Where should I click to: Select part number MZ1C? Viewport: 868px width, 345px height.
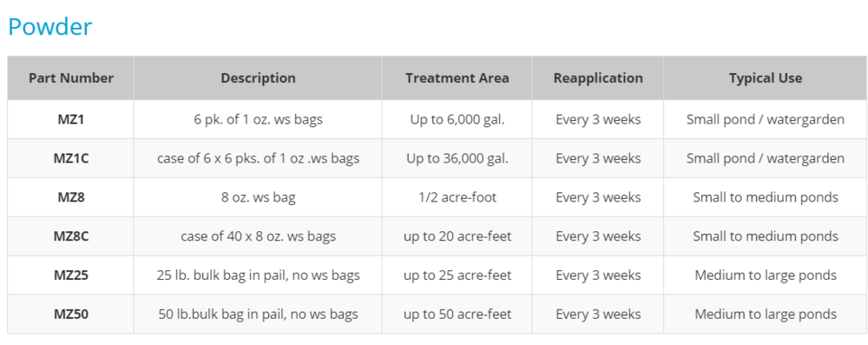pos(71,158)
